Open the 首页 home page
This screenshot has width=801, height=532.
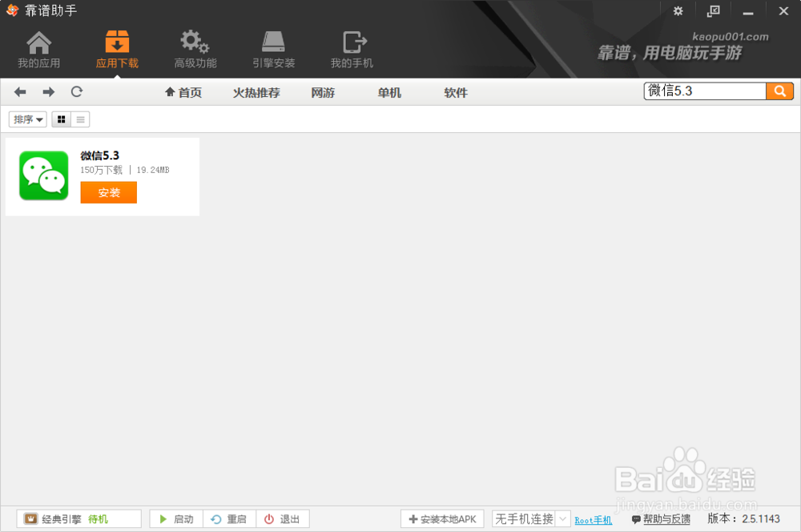click(183, 92)
